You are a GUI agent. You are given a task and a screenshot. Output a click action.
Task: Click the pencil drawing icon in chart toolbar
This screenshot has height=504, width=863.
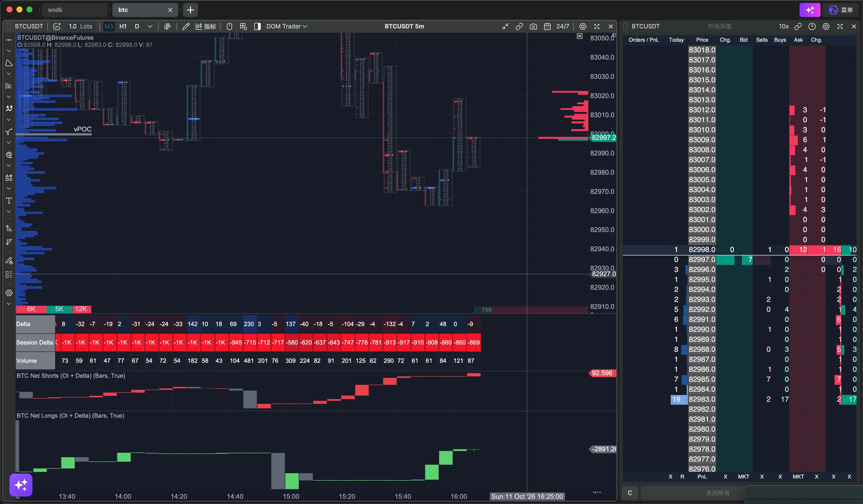(186, 26)
